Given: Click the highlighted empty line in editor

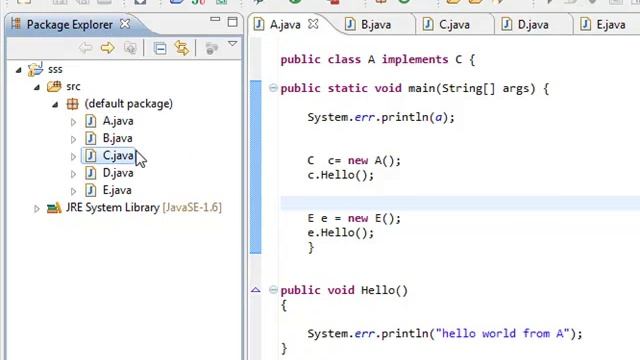Looking at the screenshot, I should tap(460, 203).
